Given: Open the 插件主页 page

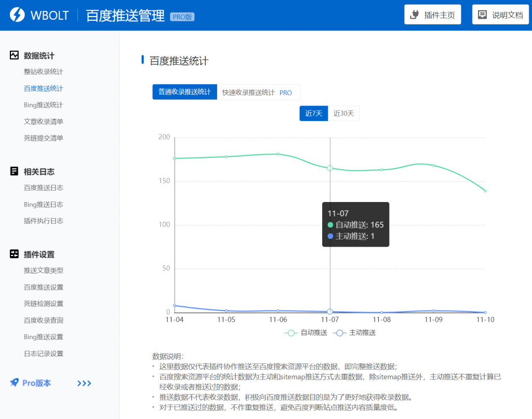Looking at the screenshot, I should [432, 14].
